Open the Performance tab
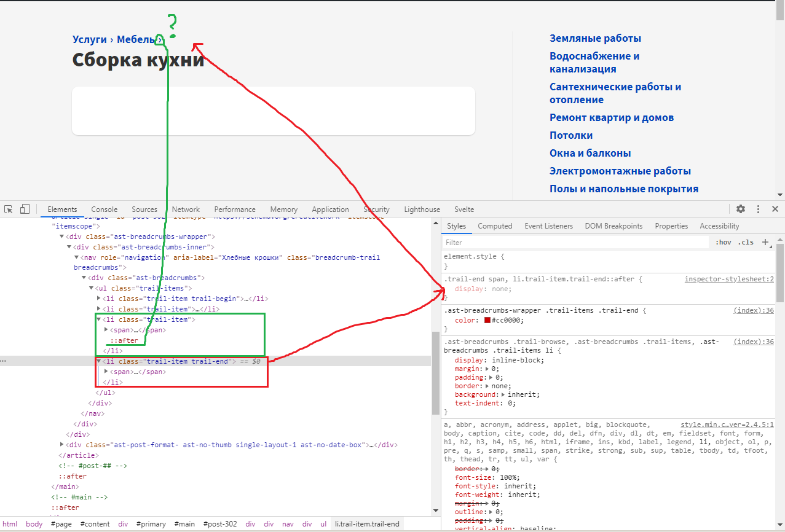 click(235, 209)
